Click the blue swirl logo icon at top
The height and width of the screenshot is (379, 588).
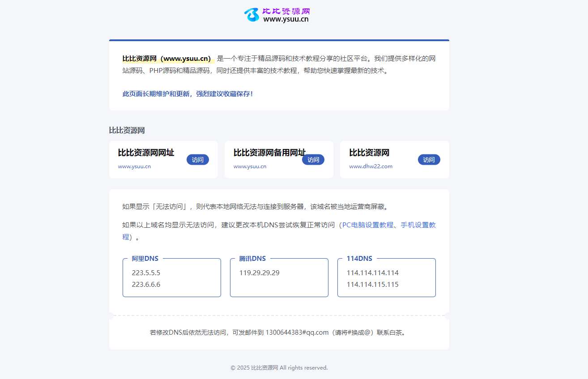coord(251,15)
